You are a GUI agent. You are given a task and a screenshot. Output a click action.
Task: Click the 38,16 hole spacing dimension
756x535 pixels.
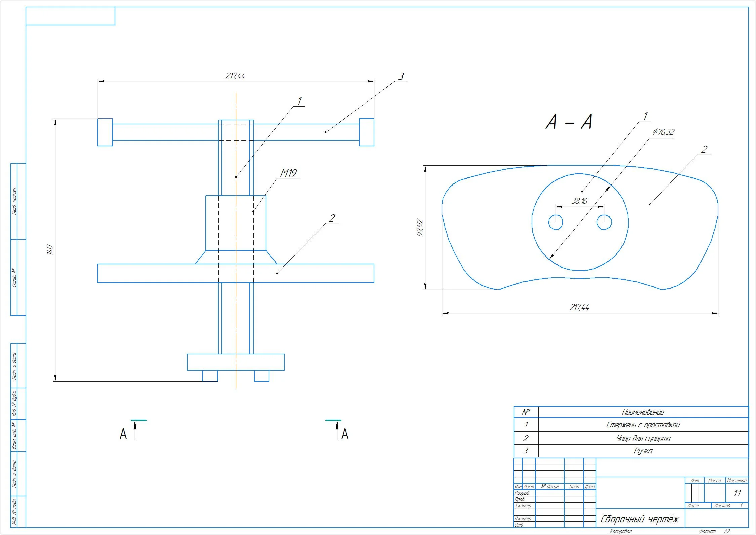(579, 201)
